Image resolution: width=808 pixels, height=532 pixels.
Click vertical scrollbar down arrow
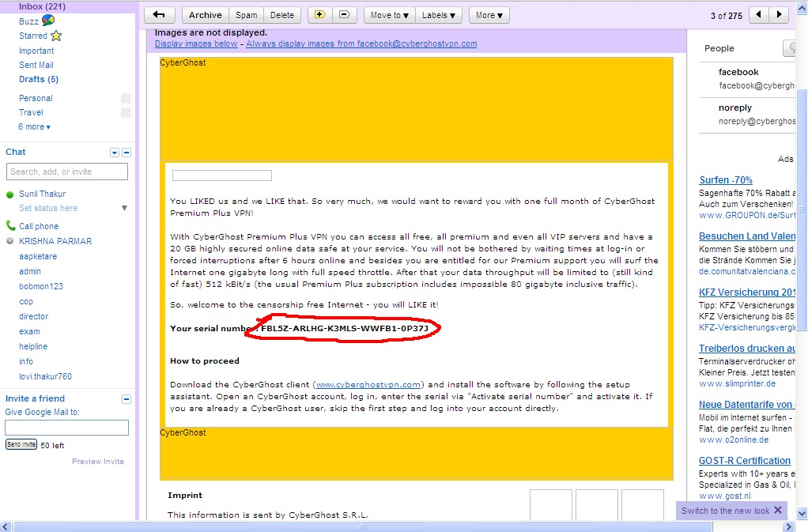(802, 514)
